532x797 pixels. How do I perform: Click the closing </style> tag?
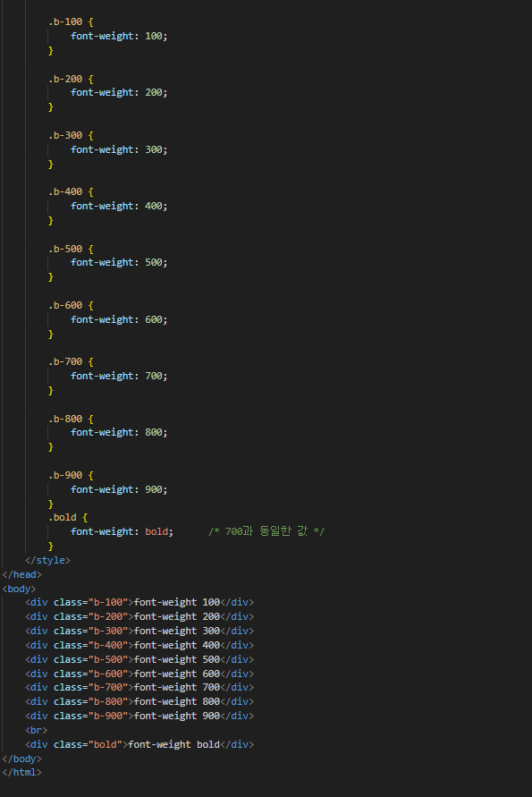pos(47,560)
